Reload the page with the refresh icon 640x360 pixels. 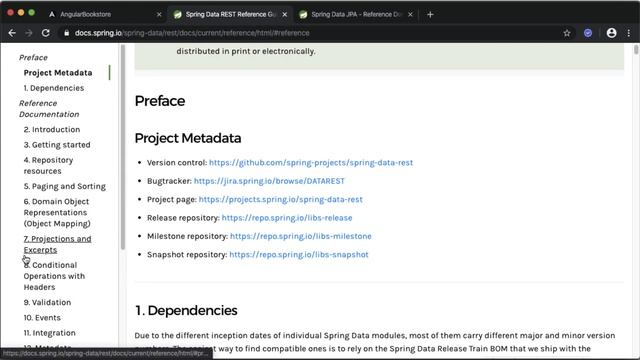[46, 33]
